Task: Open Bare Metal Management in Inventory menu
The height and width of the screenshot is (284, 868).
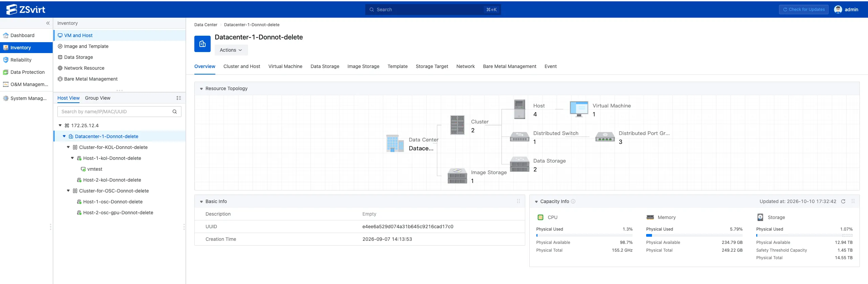Action: [x=120, y=79]
